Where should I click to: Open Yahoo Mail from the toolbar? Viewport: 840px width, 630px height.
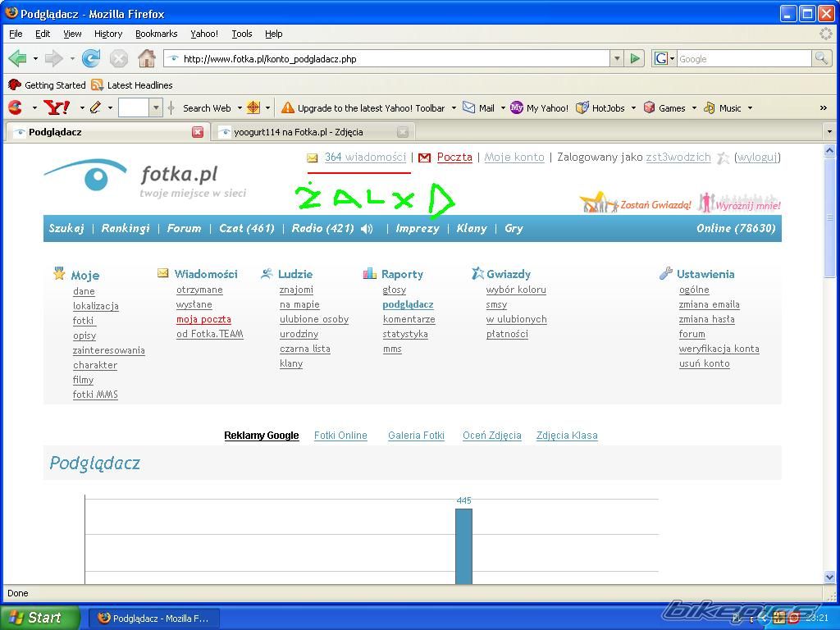pos(479,107)
